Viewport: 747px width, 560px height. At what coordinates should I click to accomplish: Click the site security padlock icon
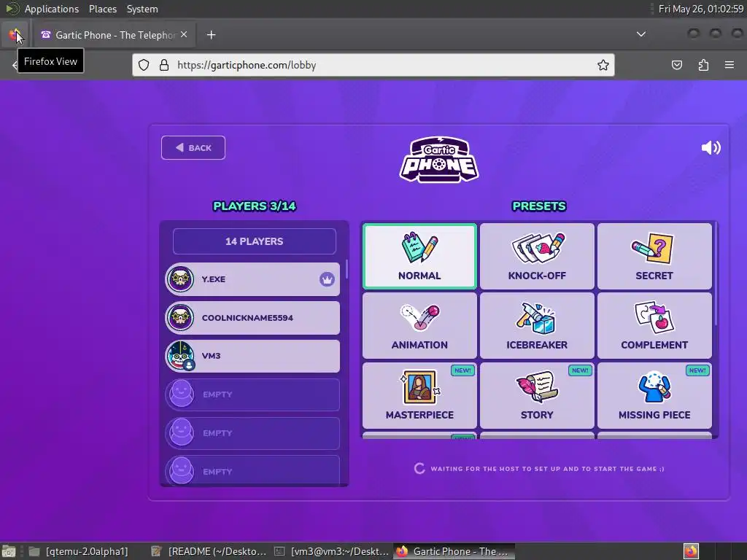point(164,65)
